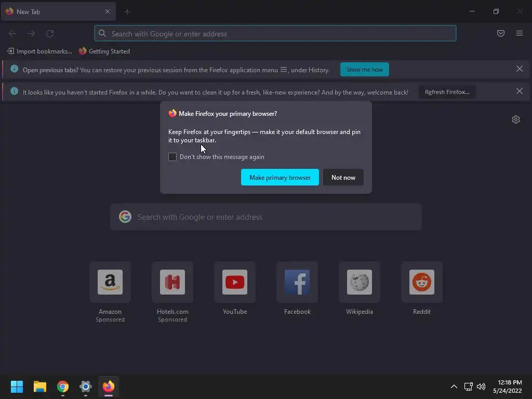Click Import bookmarks in the bookmarks toolbar

click(39, 51)
